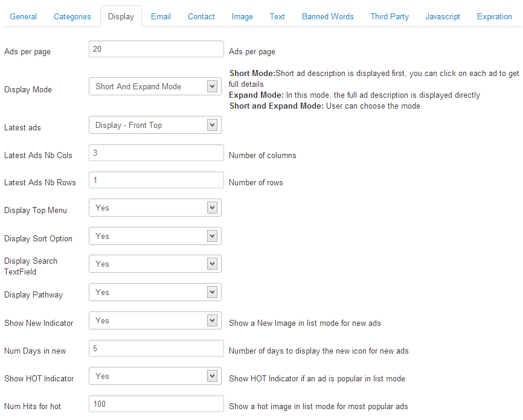This screenshot has width=523, height=420.
Task: Click 'Number of days to display' description
Action: tap(318, 351)
